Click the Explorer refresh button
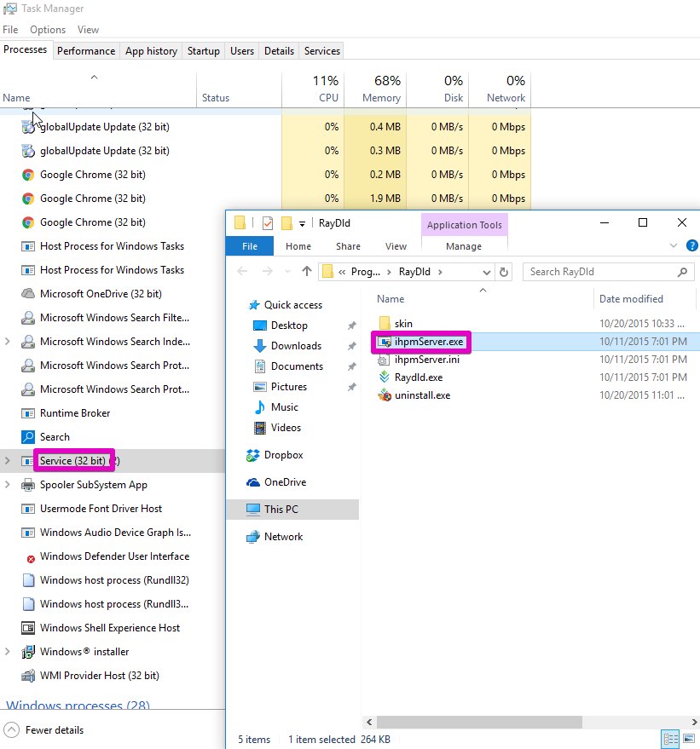 (504, 272)
